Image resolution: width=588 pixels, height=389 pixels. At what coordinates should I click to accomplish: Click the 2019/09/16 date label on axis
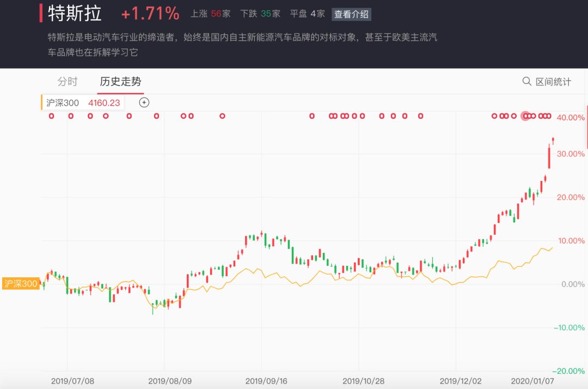pos(266,381)
